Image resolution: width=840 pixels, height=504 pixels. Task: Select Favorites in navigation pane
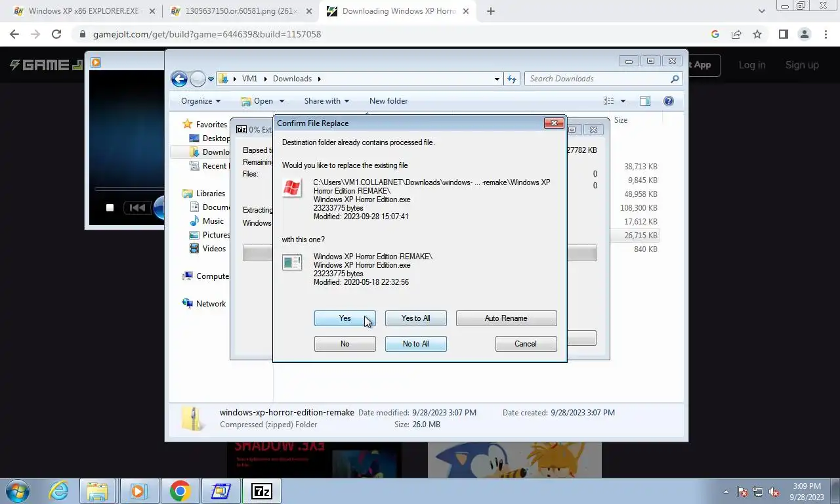click(x=211, y=125)
